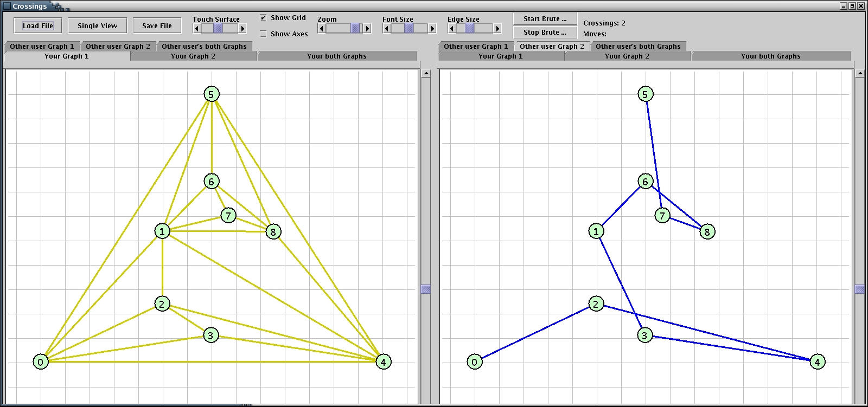This screenshot has width=868, height=407.
Task: Click the Save File button
Action: coord(157,25)
